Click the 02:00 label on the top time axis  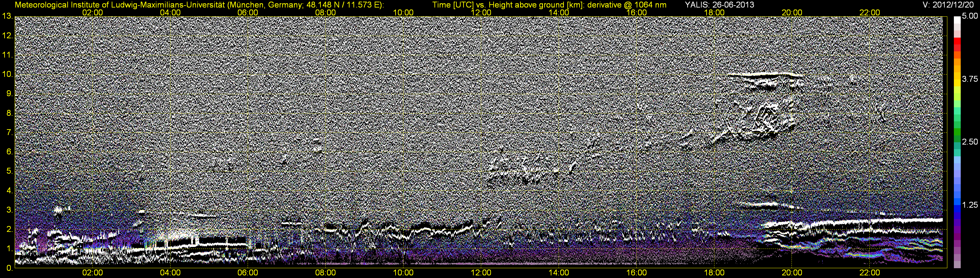tap(92, 12)
